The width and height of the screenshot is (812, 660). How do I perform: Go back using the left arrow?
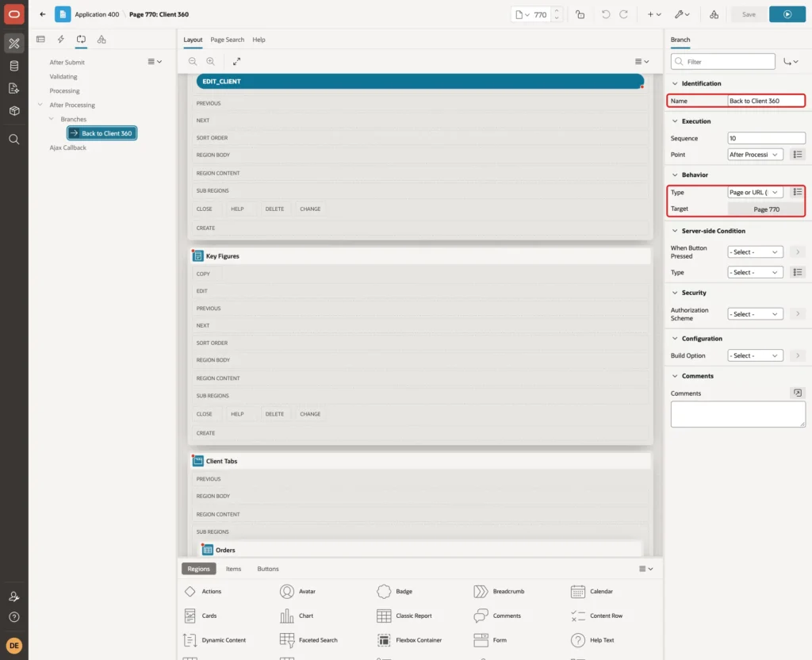(x=43, y=14)
